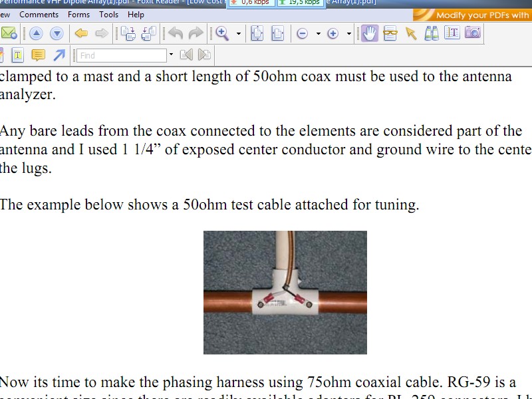Go to next page with down arrow
This screenshot has height=399, width=532.
click(x=57, y=33)
